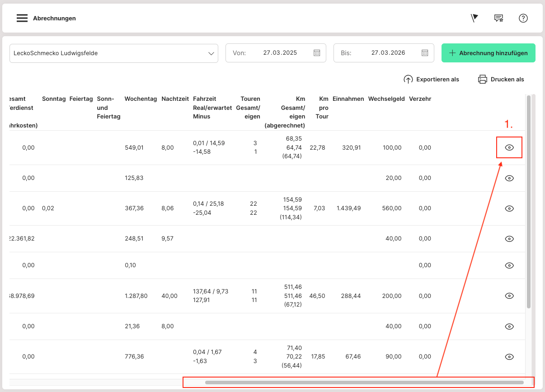This screenshot has height=392, width=545.
Task: Click the flag icon in header
Action: [474, 18]
